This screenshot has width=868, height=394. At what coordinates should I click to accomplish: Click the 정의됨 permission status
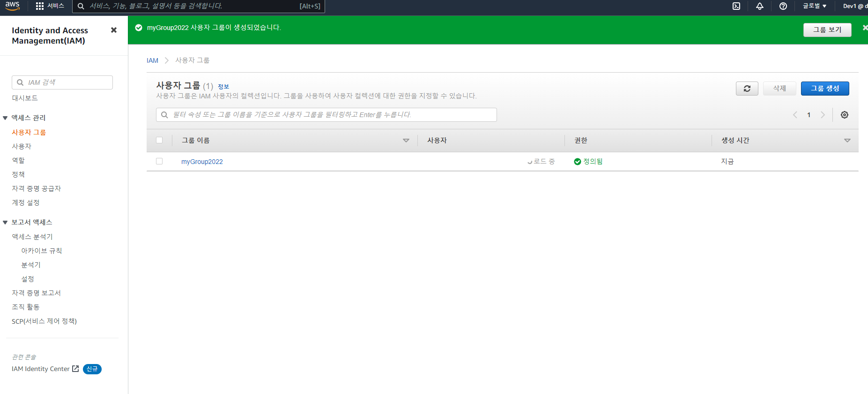(588, 162)
